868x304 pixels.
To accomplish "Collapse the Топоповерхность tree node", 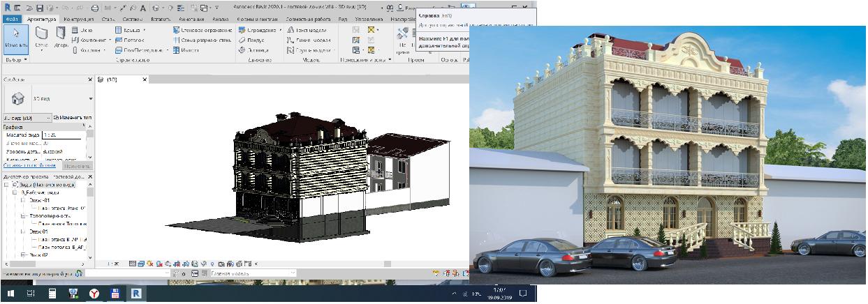I will click(x=24, y=217).
